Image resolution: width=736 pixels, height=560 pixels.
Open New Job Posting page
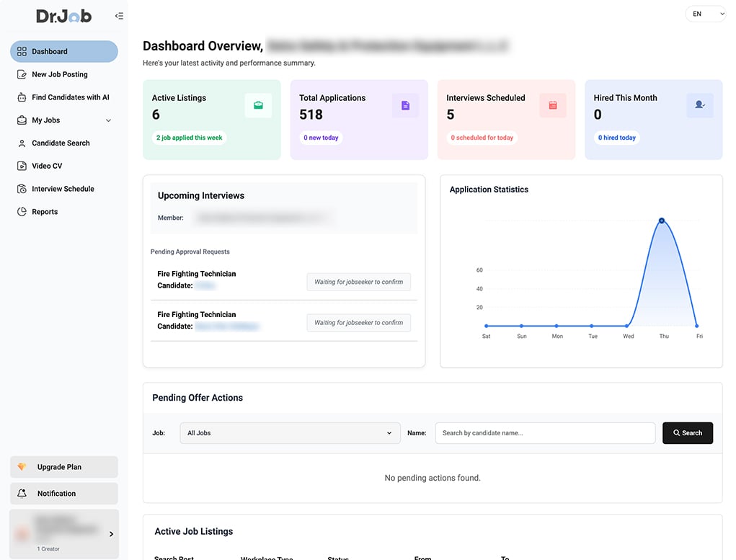click(x=59, y=74)
